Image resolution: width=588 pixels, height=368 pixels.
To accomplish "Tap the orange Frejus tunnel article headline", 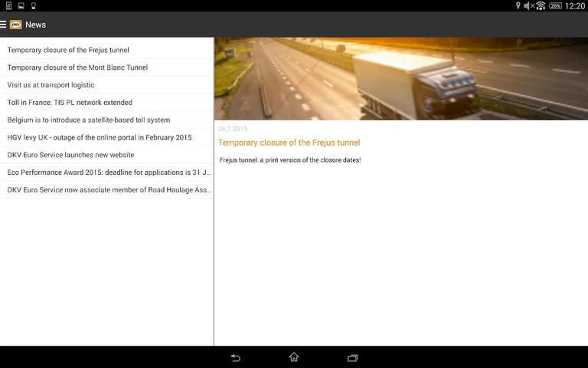I will 289,143.
